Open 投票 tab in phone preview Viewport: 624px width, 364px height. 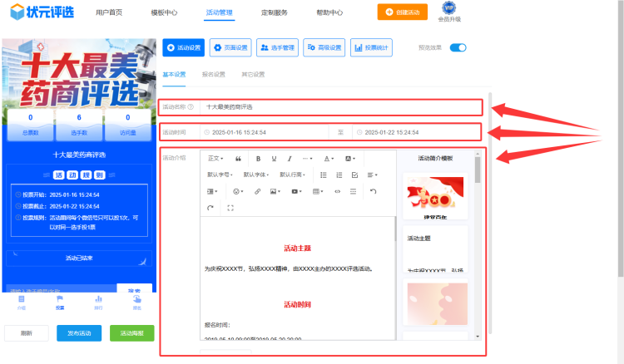coord(60,303)
